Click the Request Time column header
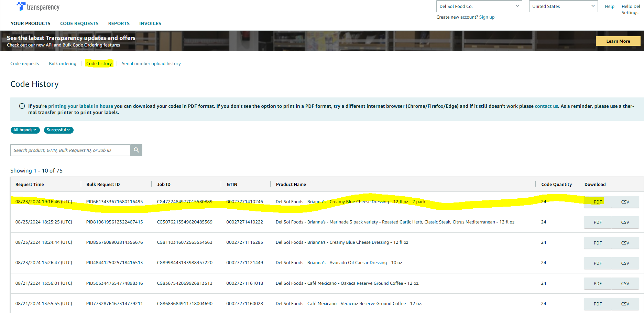Viewport: 644px width, 313px height. (x=30, y=184)
